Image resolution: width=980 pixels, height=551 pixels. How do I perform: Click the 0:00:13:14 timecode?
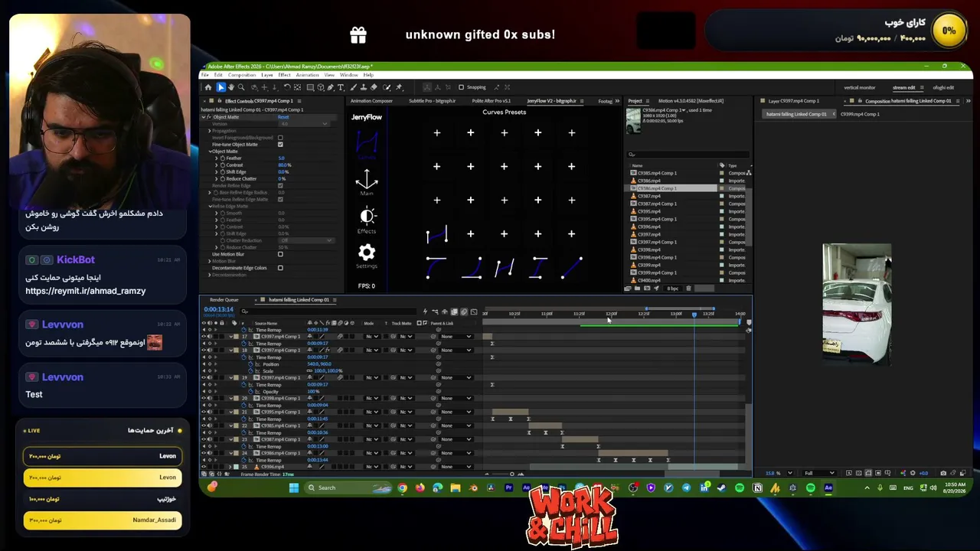click(218, 309)
